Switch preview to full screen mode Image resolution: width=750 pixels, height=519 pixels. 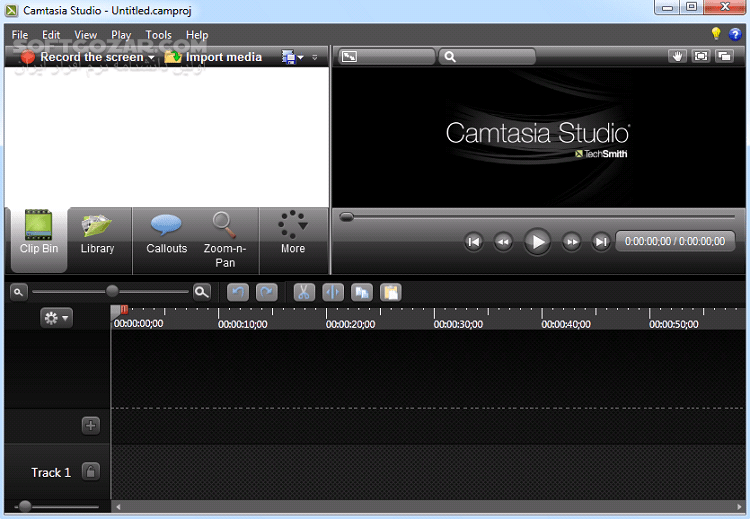click(701, 56)
